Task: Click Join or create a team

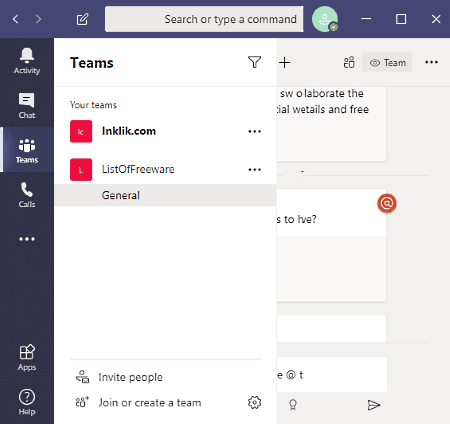Action: point(139,402)
